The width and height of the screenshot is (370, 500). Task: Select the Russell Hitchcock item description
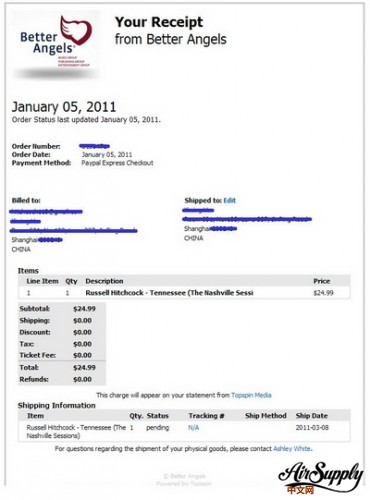tap(169, 293)
